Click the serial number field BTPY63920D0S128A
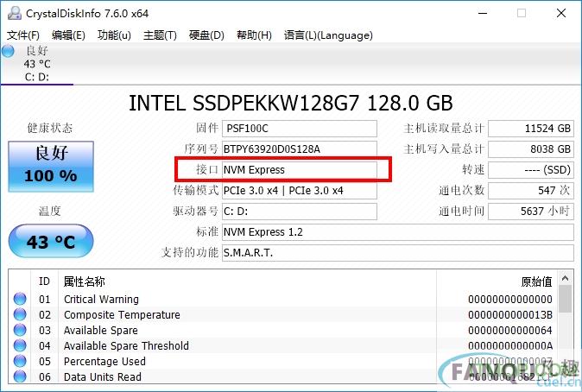 [x=300, y=149]
